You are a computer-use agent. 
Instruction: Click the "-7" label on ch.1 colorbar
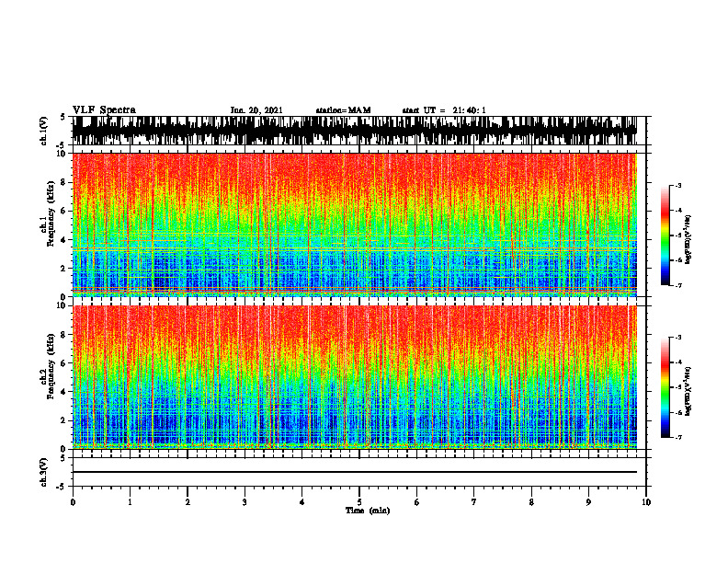[x=678, y=285]
